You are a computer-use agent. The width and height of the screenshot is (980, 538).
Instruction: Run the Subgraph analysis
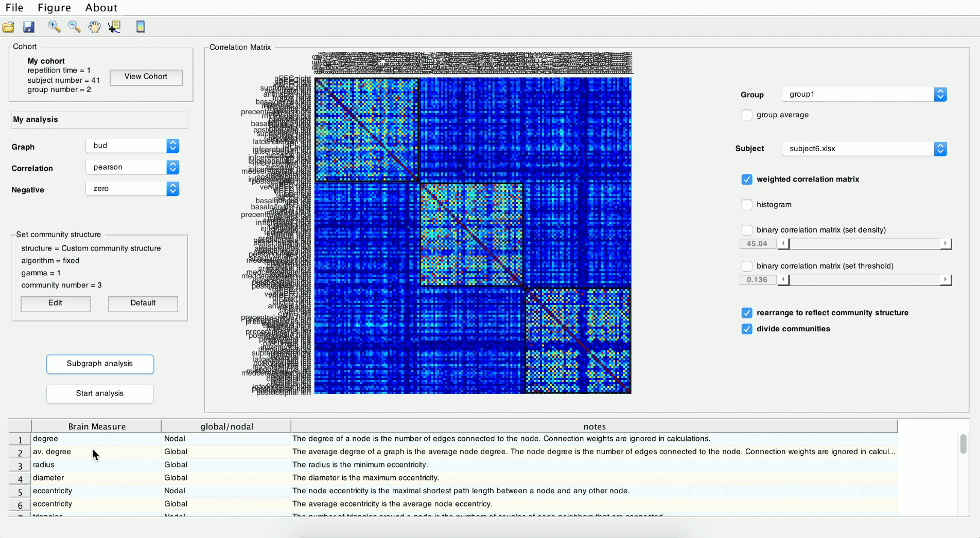pyautogui.click(x=99, y=364)
